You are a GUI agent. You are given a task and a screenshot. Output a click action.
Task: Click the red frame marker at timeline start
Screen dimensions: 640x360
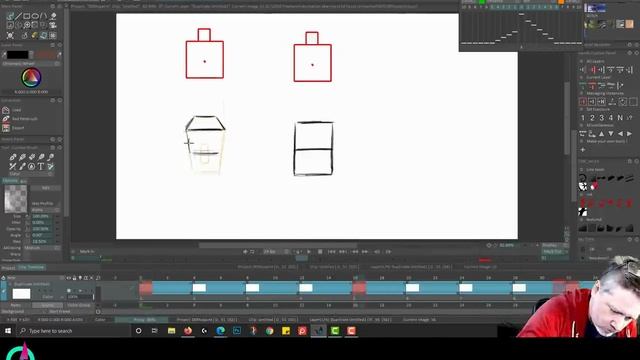pos(145,288)
